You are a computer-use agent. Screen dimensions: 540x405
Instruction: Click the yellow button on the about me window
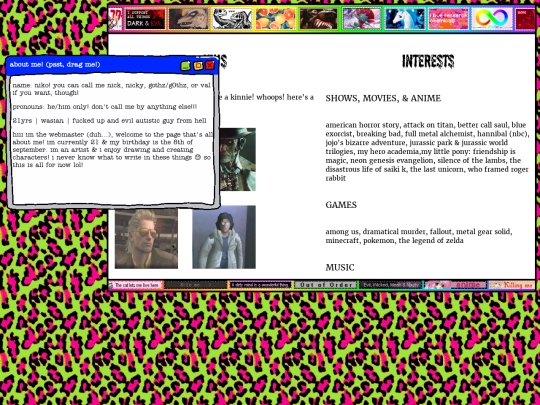pos(198,65)
